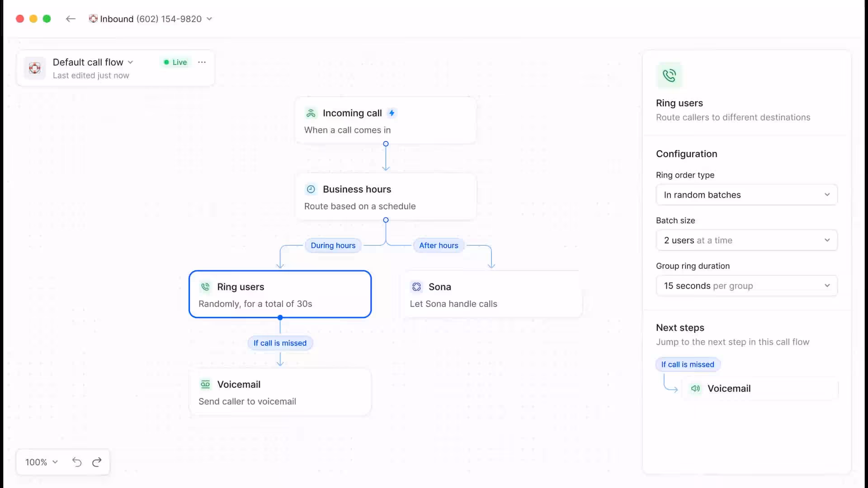Open the three-dots call flow menu
This screenshot has width=868, height=488.
click(x=202, y=62)
